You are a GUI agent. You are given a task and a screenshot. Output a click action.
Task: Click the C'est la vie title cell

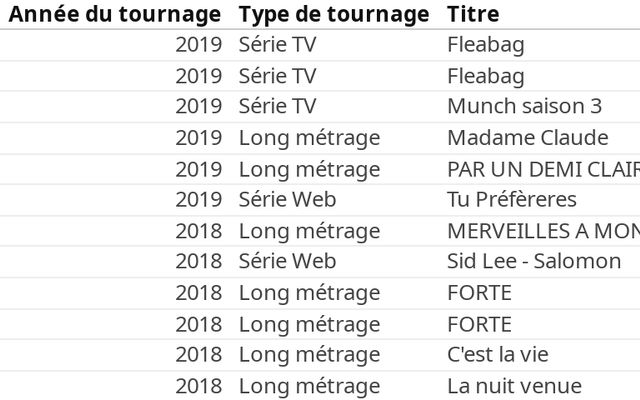pyautogui.click(x=498, y=355)
